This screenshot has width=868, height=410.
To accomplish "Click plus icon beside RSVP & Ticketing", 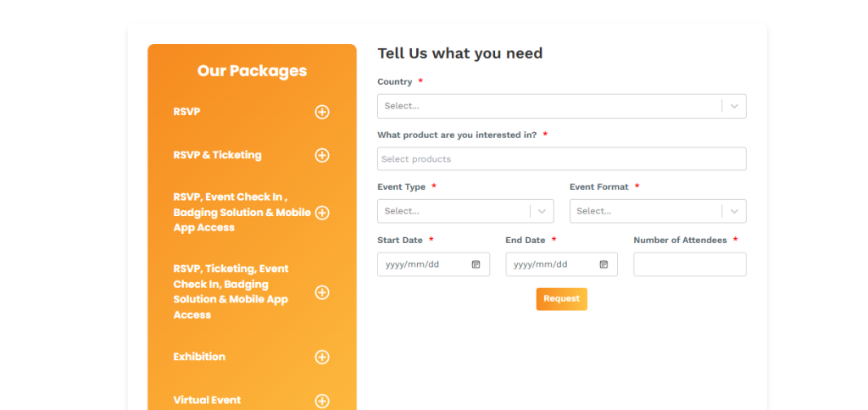I will click(322, 155).
